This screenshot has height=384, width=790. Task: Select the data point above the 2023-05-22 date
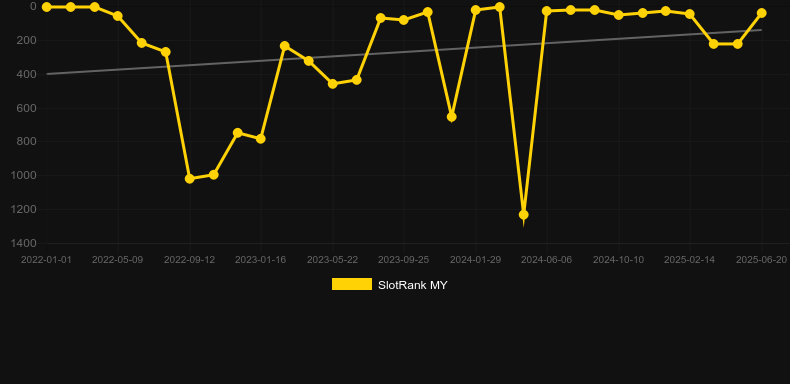tap(333, 84)
